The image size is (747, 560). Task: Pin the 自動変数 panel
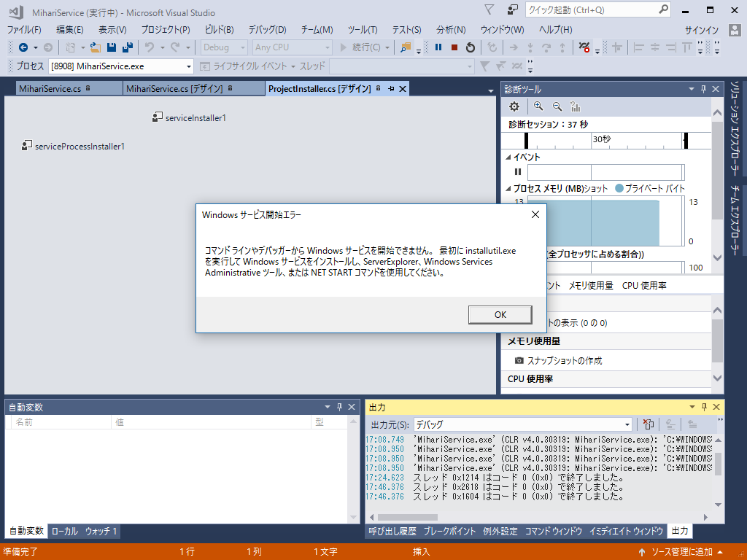(340, 407)
